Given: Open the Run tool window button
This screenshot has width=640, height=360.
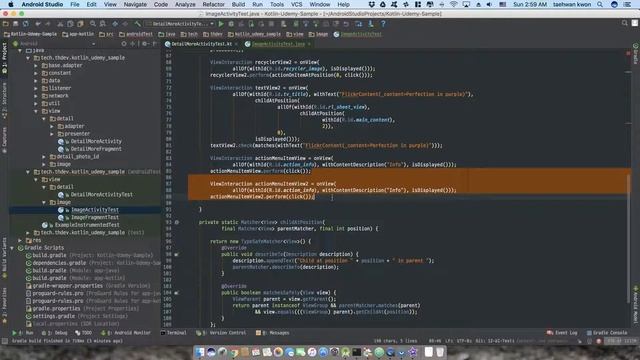Looking at the screenshot, I should (23, 333).
